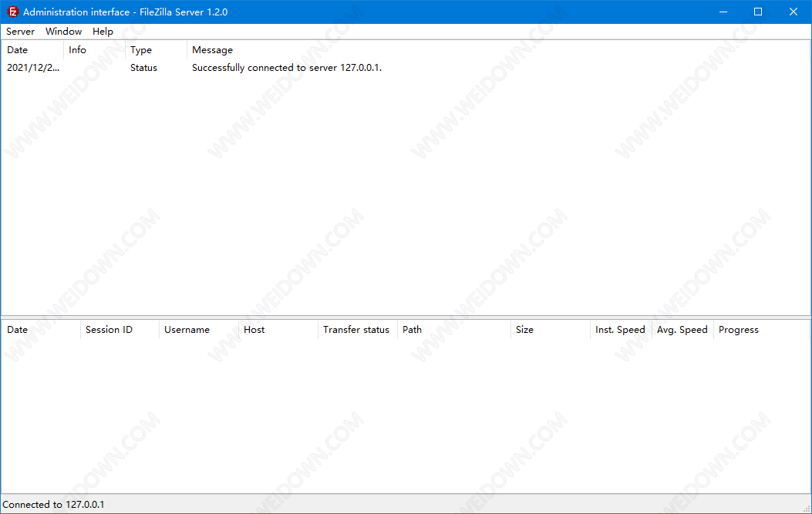812x514 pixels.
Task: Maximize the FileZilla Server window
Action: tap(758, 12)
